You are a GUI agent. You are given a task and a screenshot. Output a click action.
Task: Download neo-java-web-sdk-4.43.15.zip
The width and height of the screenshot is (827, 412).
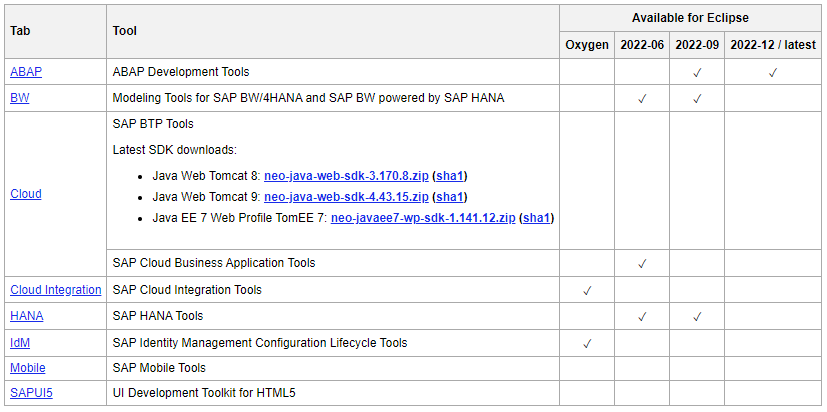[347, 197]
